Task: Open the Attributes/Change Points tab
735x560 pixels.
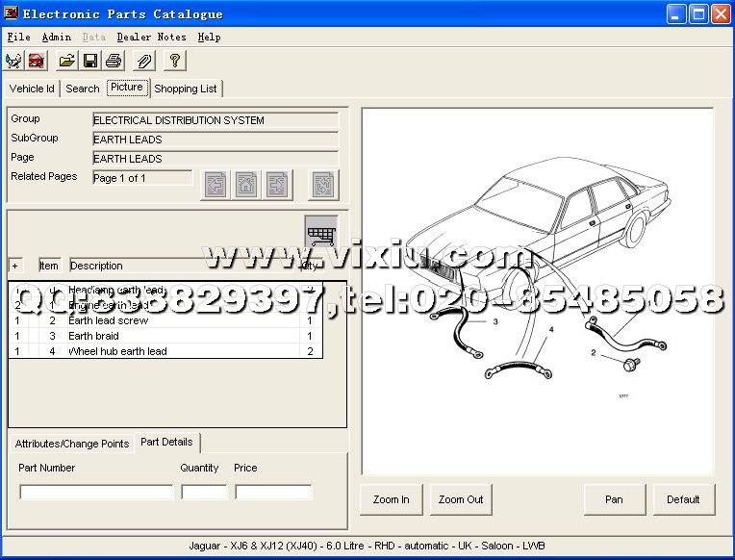Action: coord(72,444)
